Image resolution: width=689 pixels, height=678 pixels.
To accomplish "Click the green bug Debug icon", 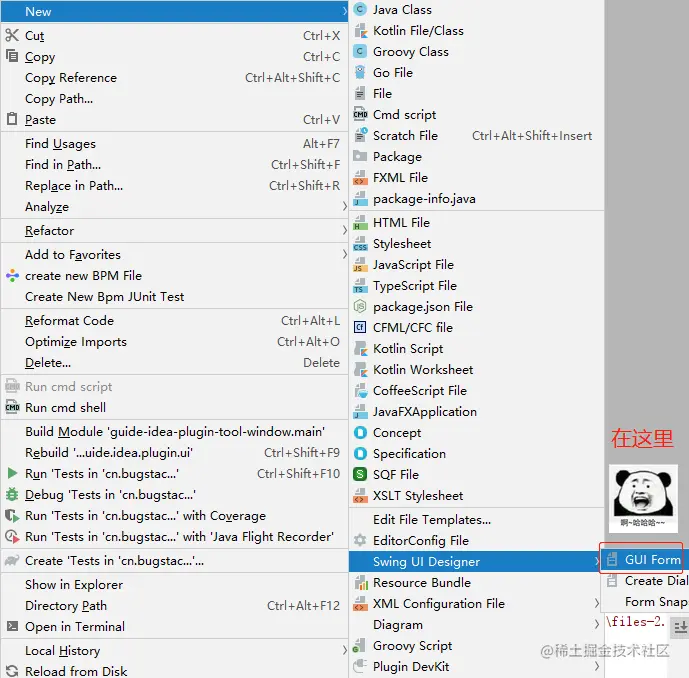I will click(12, 494).
